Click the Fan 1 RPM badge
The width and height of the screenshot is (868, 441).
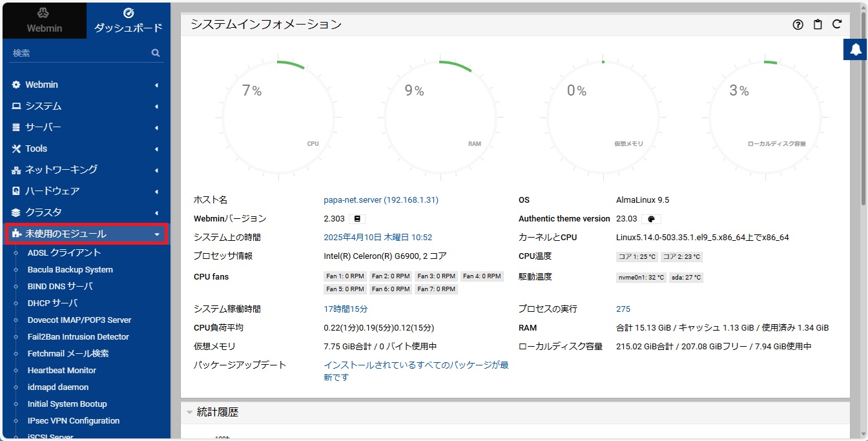click(346, 276)
